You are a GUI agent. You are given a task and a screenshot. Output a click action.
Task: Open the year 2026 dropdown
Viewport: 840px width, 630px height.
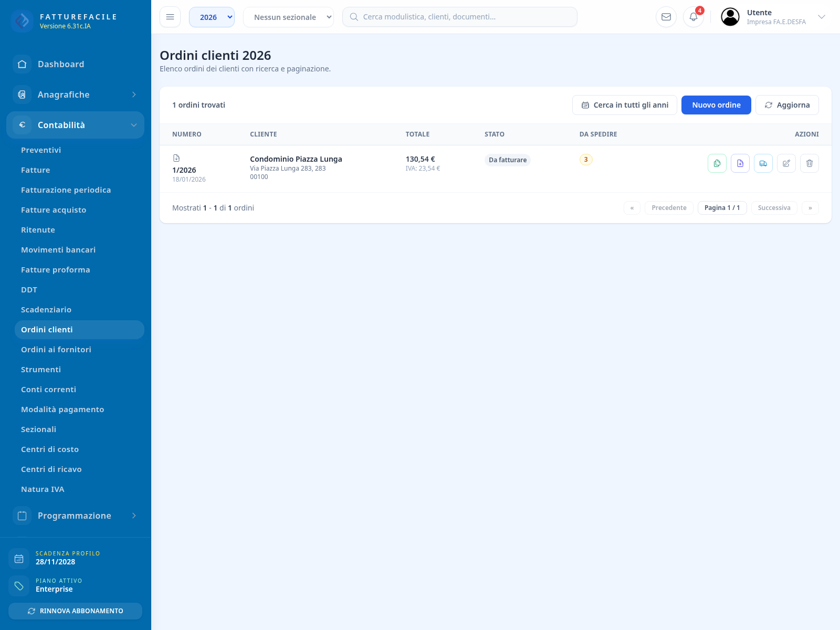212,17
